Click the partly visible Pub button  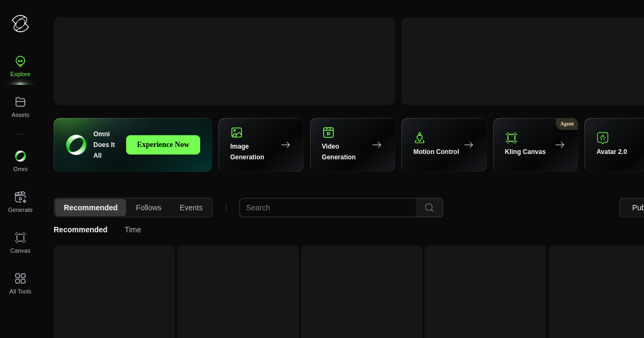point(632,208)
